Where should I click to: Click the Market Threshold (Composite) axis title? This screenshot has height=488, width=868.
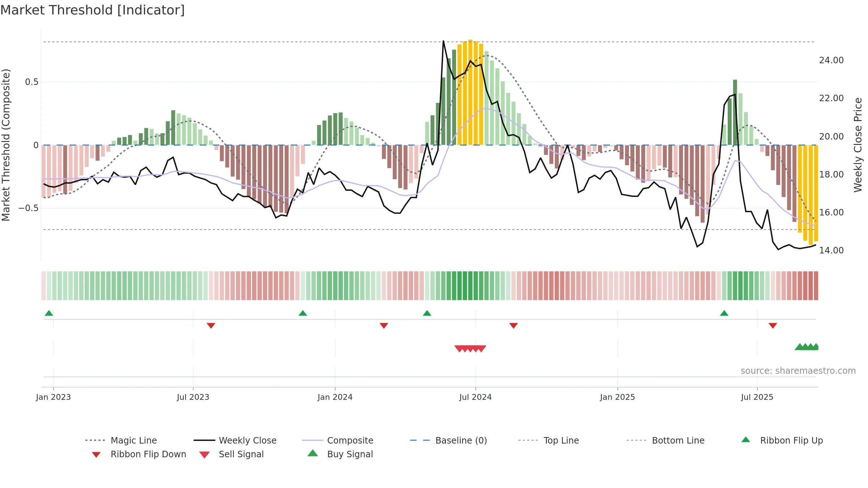pos(6,145)
